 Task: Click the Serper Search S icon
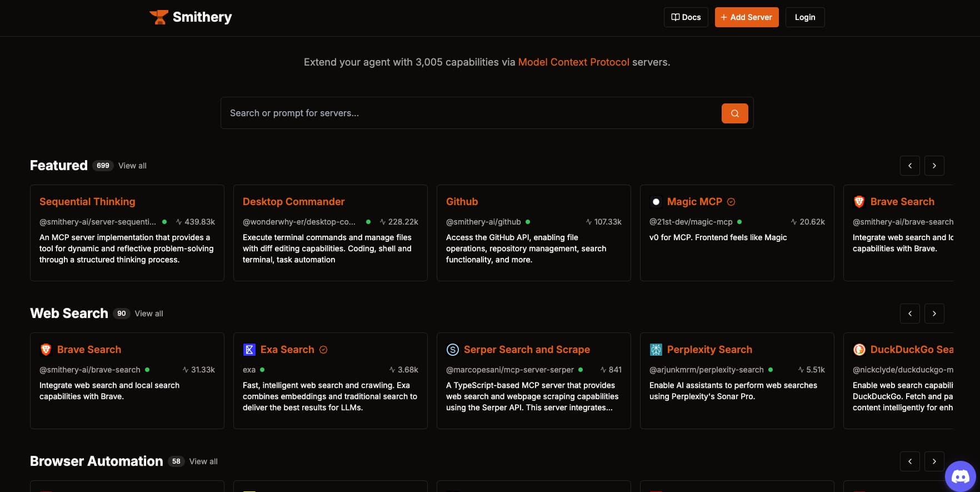452,350
